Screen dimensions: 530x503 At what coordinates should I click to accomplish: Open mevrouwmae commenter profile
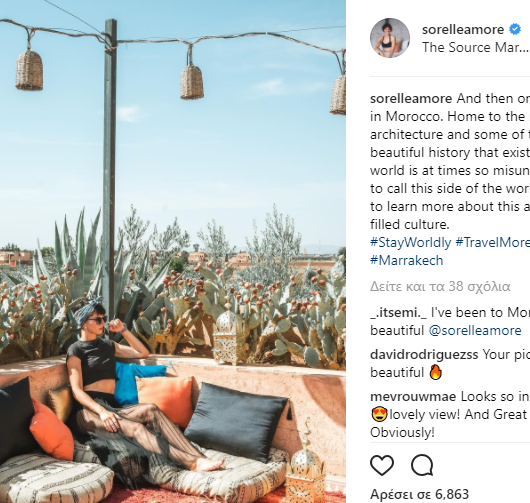(x=413, y=397)
